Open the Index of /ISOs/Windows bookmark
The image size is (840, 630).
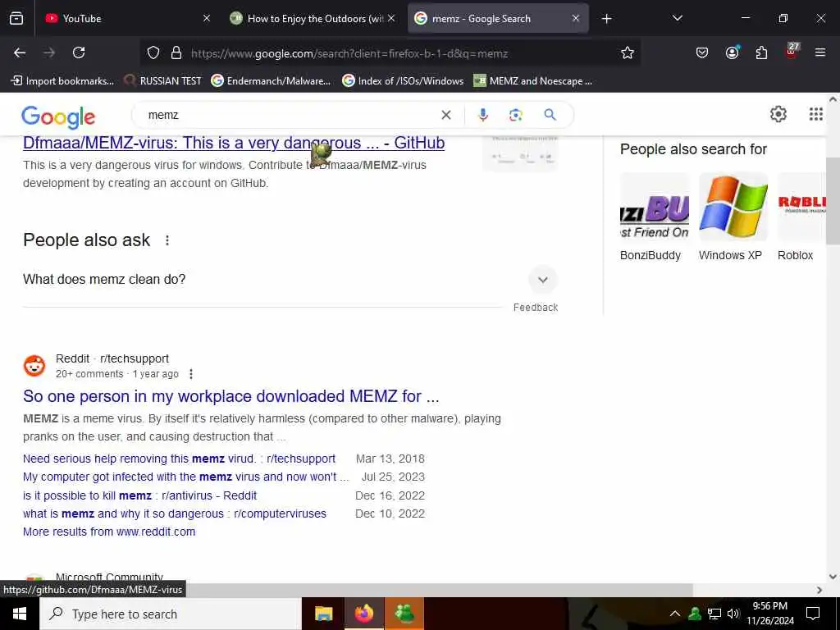pos(403,81)
